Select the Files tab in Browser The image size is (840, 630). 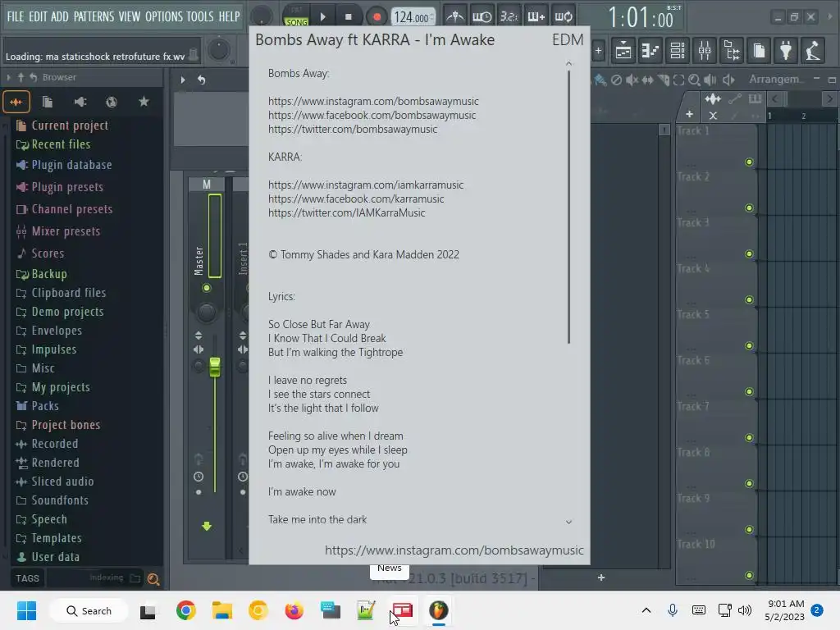[48, 102]
